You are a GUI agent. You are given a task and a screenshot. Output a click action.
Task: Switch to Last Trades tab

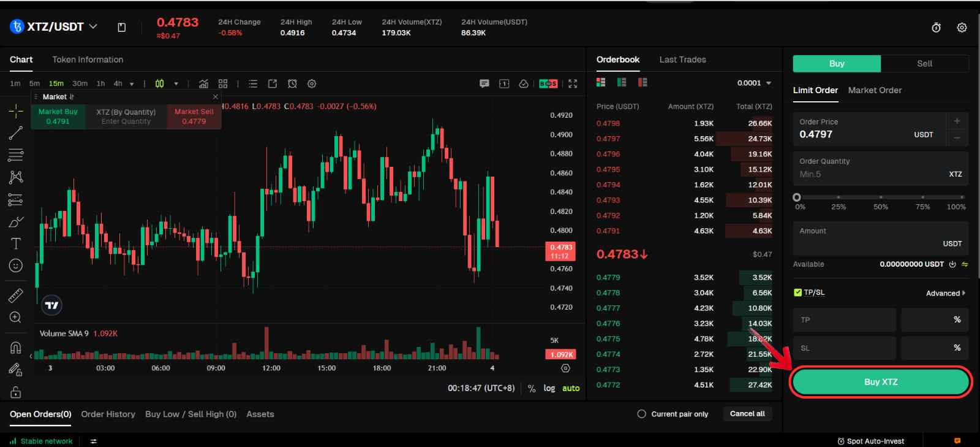pyautogui.click(x=682, y=59)
